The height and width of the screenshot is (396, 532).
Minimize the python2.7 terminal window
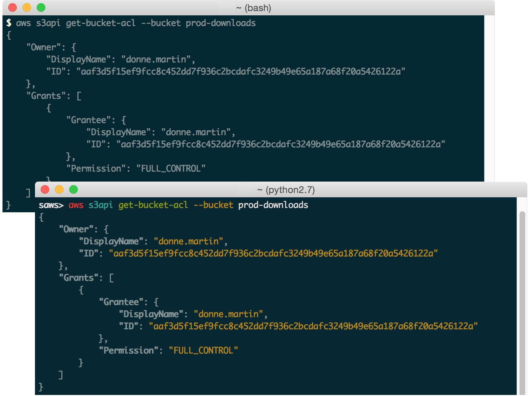coord(59,189)
